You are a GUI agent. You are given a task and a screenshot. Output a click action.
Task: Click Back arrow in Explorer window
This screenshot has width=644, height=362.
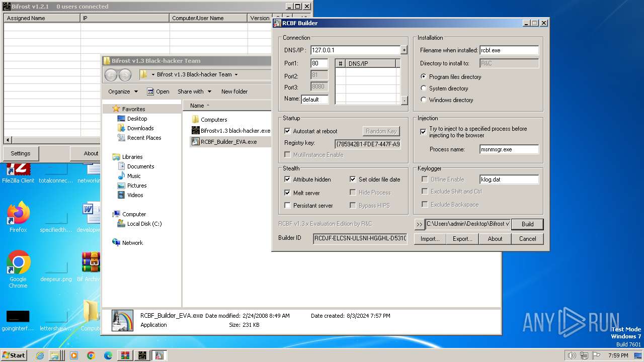click(x=111, y=75)
